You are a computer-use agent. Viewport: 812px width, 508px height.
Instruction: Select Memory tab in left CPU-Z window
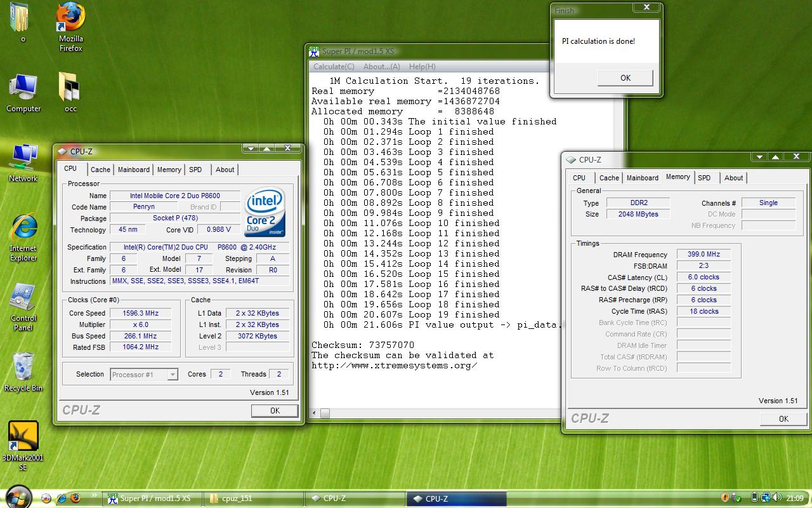point(169,170)
